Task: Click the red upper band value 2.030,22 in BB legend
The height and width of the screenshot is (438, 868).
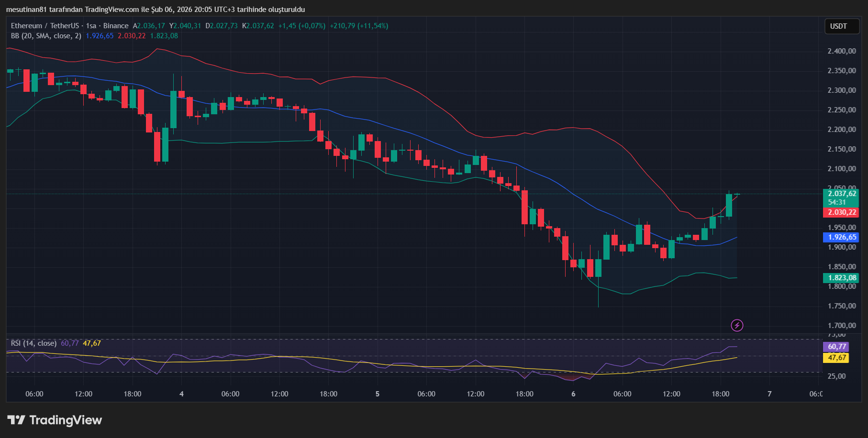Action: coord(132,36)
